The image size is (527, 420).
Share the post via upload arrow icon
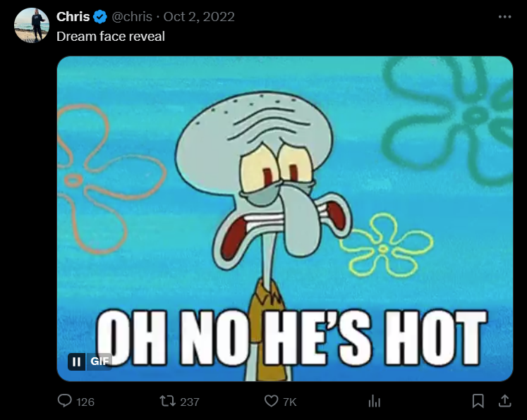505,401
